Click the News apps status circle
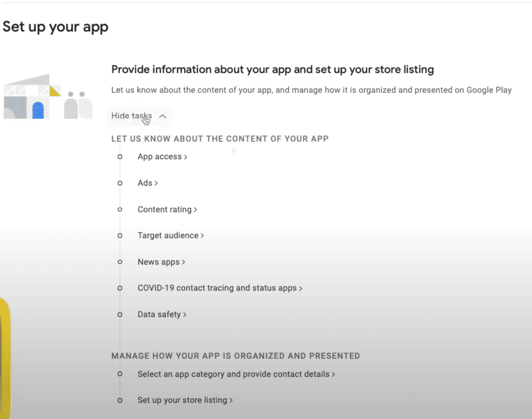The height and width of the screenshot is (419, 532). (x=120, y=262)
